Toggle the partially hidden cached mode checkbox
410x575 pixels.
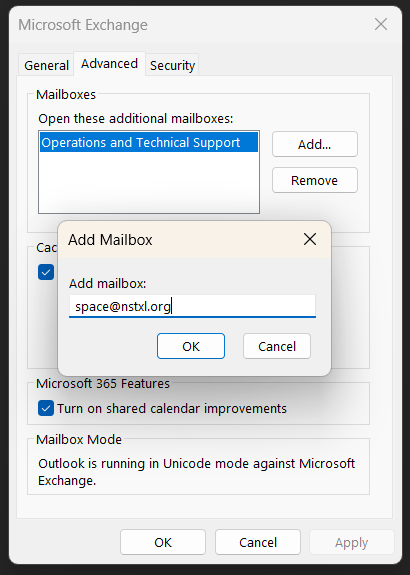[46, 272]
